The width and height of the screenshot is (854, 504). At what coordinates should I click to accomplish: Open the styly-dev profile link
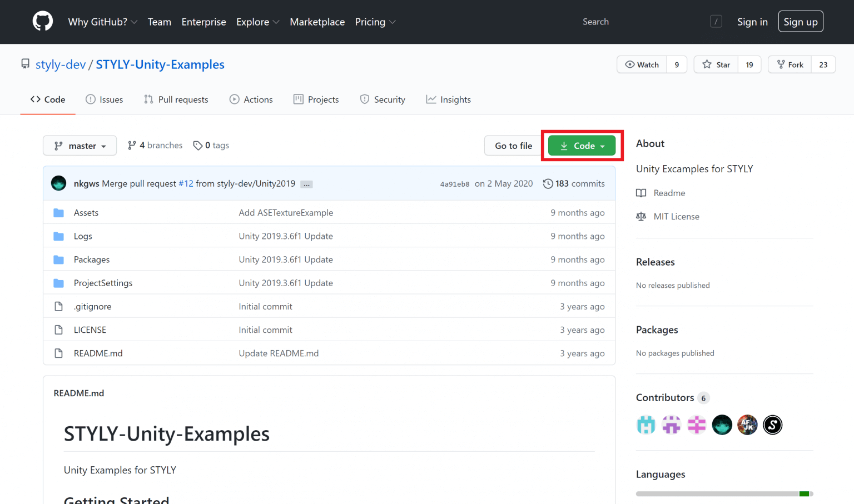(x=60, y=64)
